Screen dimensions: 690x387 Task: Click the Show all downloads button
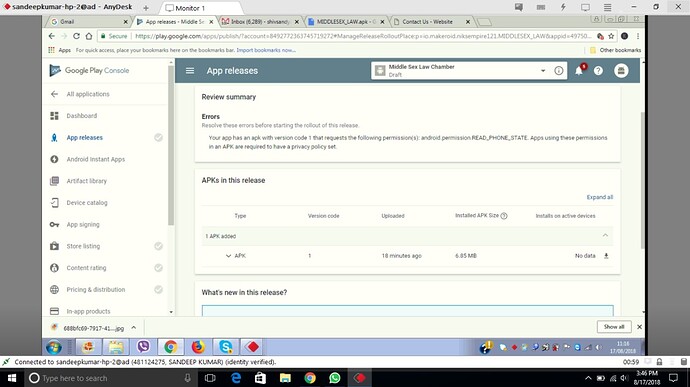pos(614,327)
